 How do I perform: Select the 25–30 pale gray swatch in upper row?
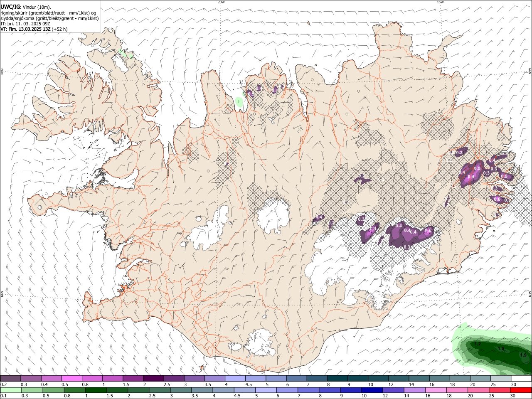501,378
